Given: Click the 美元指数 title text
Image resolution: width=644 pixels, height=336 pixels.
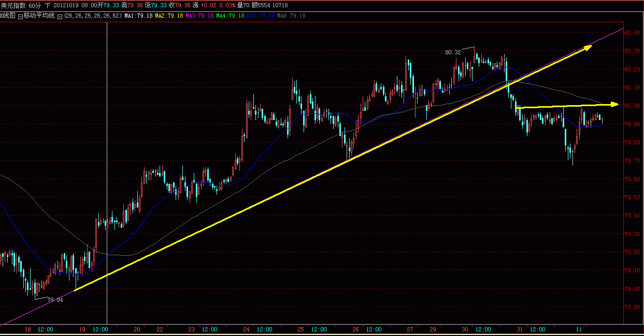Looking at the screenshot, I should (13, 5).
